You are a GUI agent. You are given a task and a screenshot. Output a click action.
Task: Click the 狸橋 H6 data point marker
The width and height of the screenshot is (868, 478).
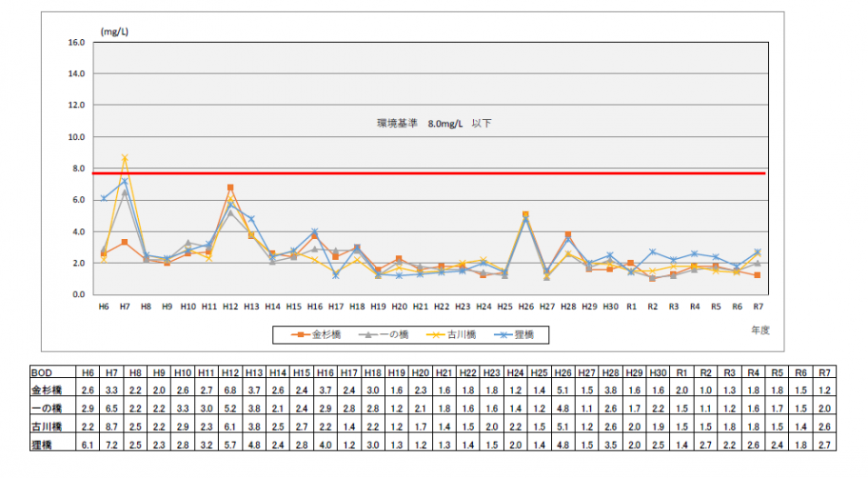(x=104, y=198)
